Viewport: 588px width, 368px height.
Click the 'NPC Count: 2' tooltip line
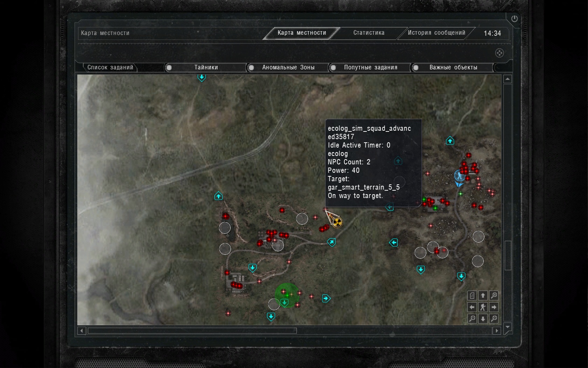click(349, 162)
